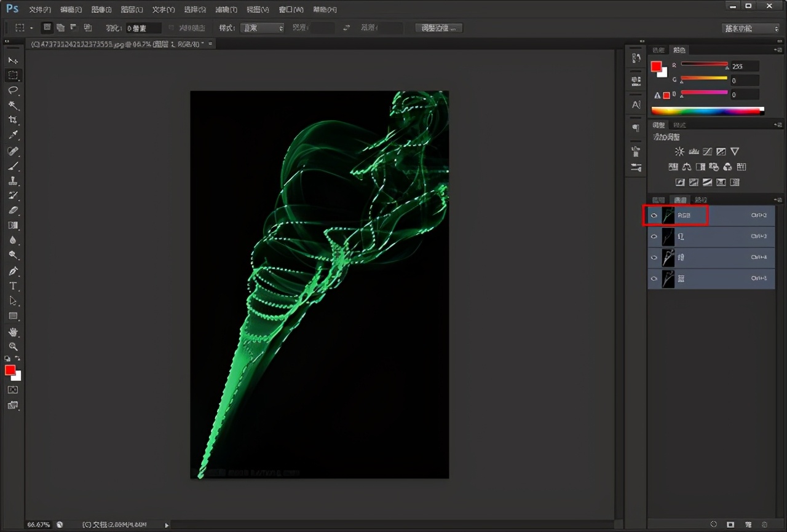Change screen mode at toolbar bottom
The image size is (787, 532).
click(13, 405)
